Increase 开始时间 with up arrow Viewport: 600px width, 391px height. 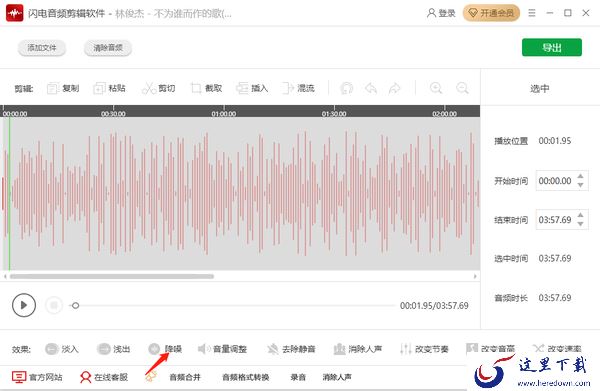(x=580, y=176)
